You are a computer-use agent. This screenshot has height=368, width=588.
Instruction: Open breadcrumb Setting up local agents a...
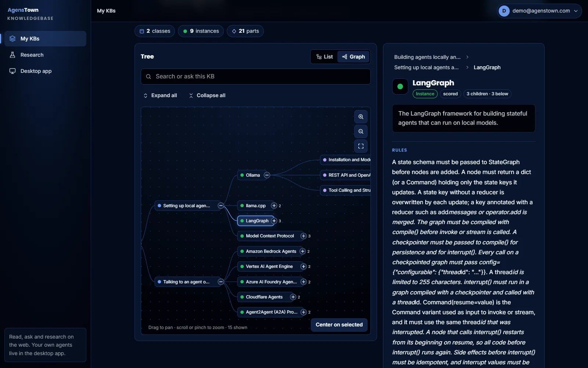(x=426, y=67)
